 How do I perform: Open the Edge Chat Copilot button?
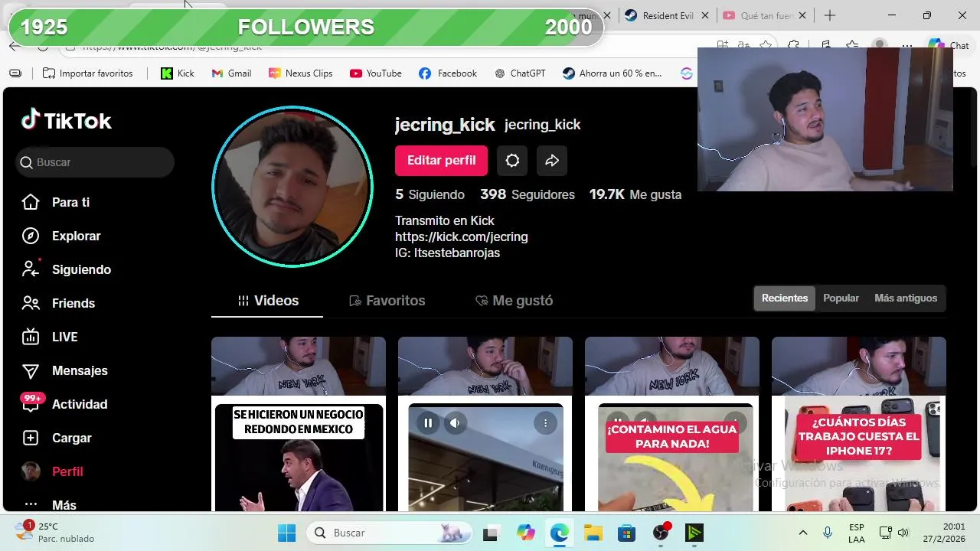pos(949,45)
